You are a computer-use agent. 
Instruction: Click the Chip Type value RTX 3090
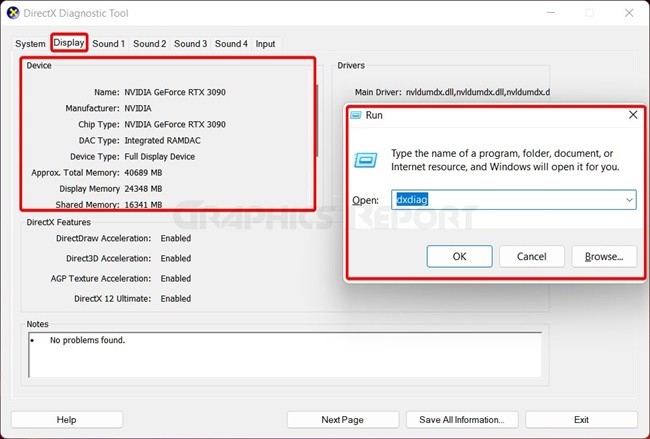click(x=175, y=124)
